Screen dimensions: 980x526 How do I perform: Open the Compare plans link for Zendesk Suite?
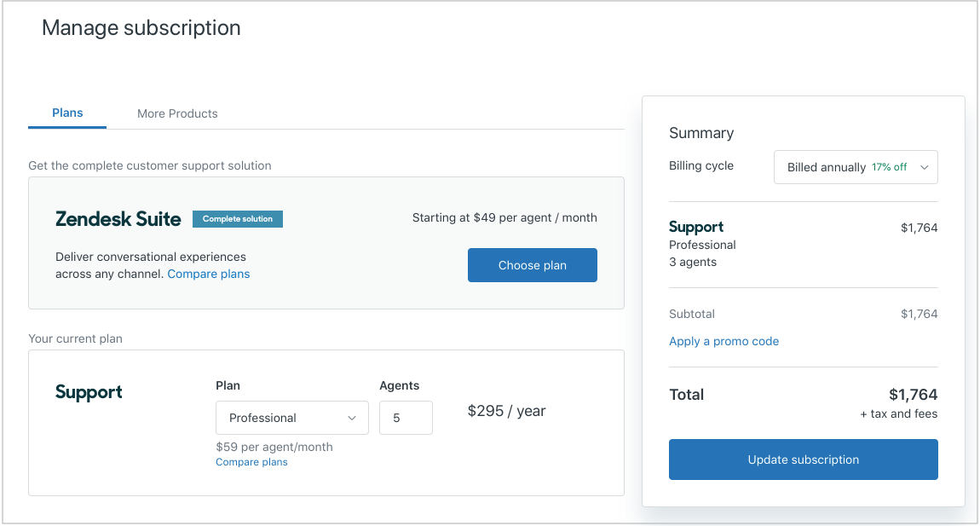coord(208,273)
